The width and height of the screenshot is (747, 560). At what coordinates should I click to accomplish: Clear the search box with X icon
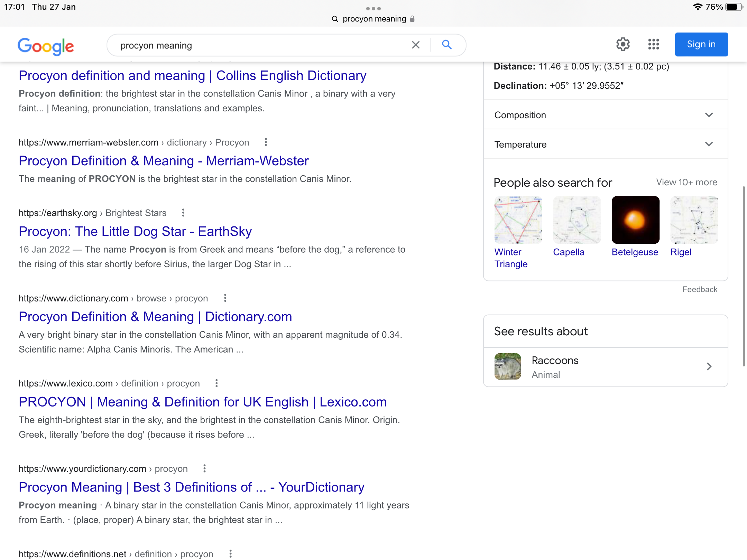point(416,45)
